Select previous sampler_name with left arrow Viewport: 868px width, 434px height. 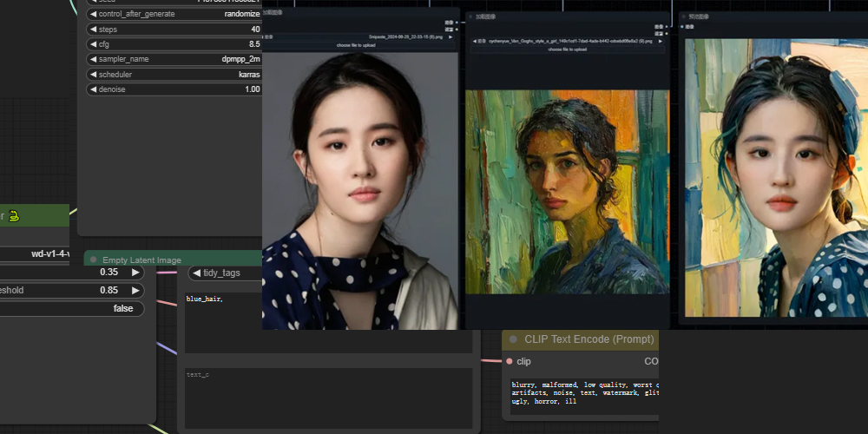tap(93, 59)
